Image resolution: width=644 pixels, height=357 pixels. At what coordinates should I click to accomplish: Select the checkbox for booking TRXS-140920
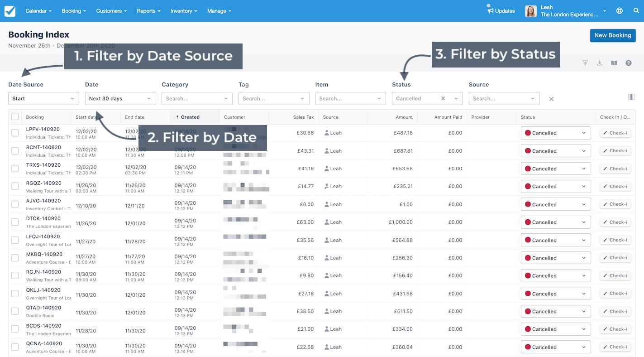pos(15,169)
